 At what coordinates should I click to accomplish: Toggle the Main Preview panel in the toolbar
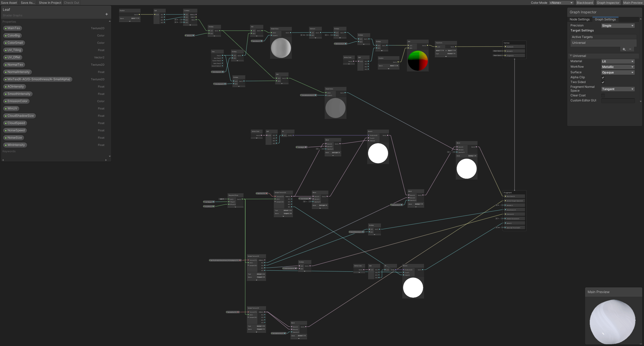[633, 3]
